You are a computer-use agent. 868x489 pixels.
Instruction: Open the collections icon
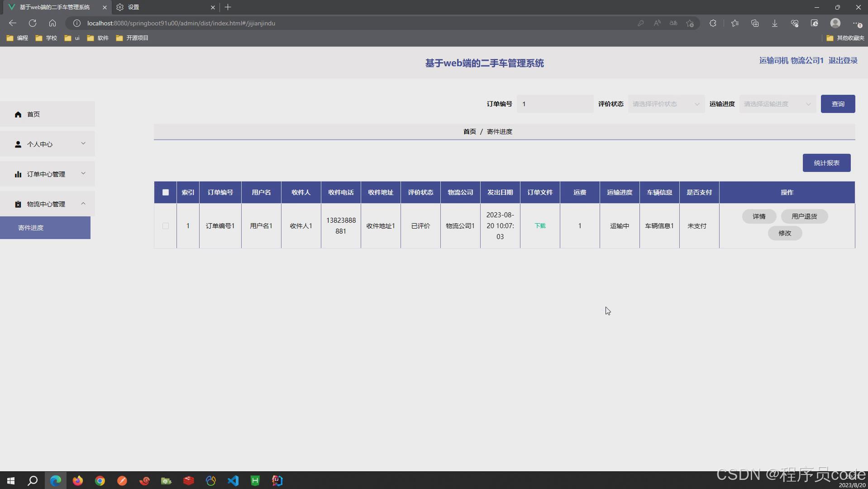pyautogui.click(x=755, y=23)
